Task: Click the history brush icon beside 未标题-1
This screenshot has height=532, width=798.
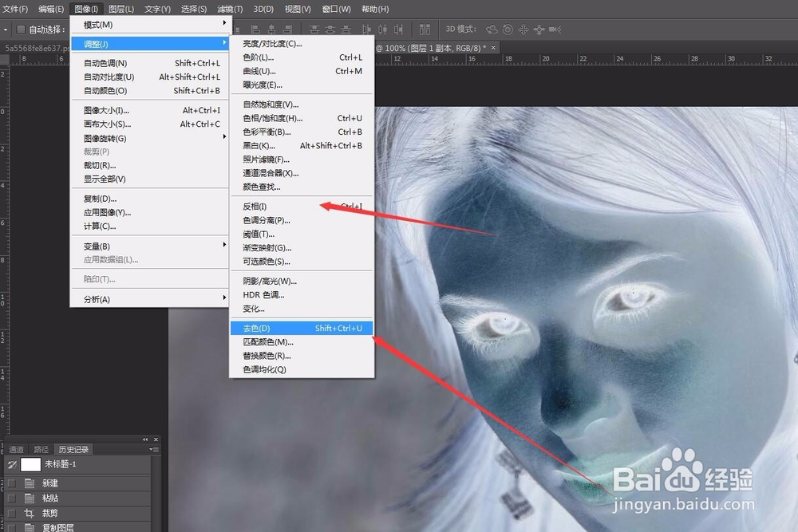Action: 10,465
